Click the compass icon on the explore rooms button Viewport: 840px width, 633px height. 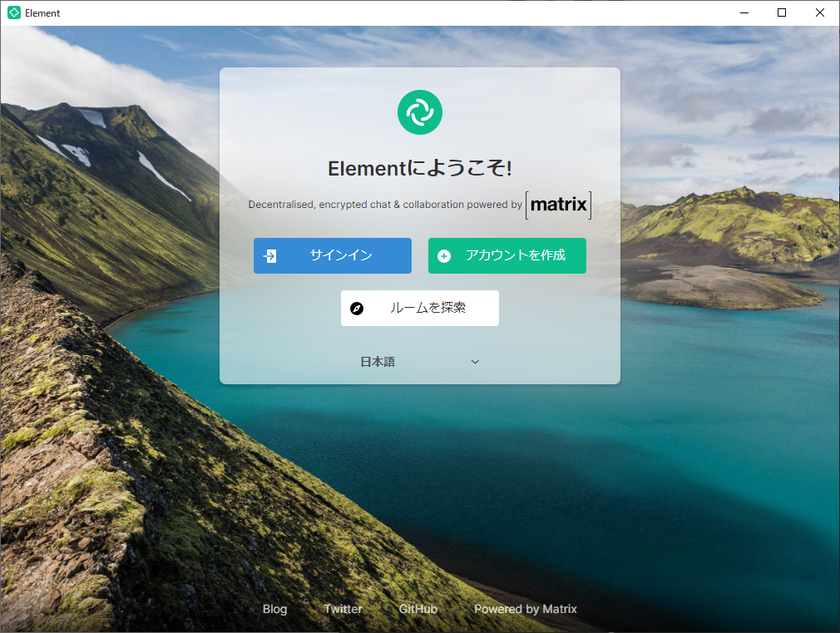click(x=356, y=308)
